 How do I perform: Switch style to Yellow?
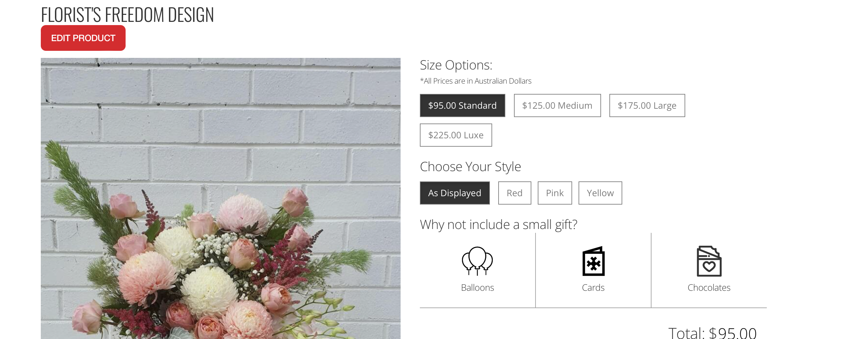pyautogui.click(x=600, y=193)
